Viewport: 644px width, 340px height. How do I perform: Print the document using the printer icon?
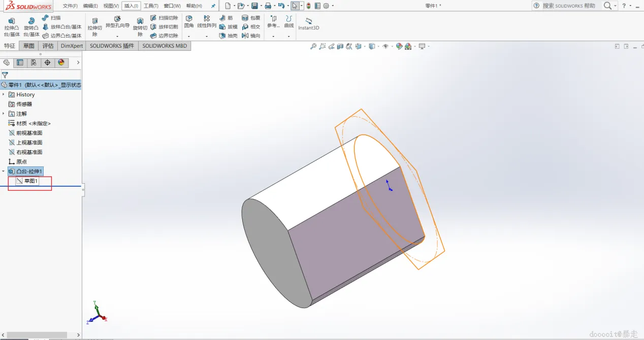(268, 6)
